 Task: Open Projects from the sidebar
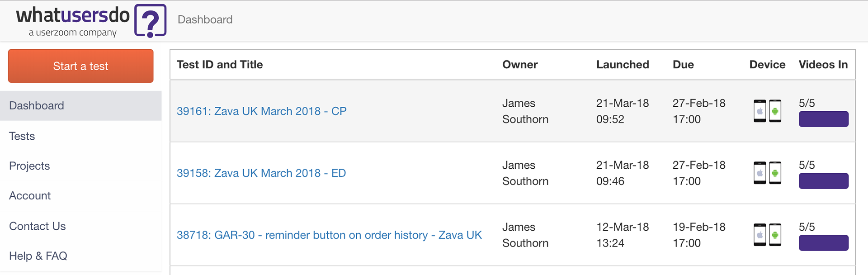[x=29, y=166]
